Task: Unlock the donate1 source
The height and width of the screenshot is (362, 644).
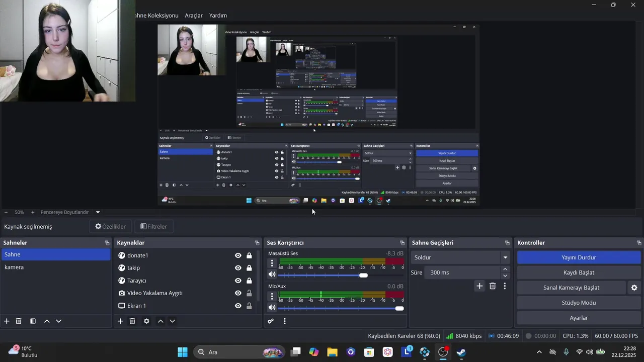Action: pyautogui.click(x=249, y=255)
